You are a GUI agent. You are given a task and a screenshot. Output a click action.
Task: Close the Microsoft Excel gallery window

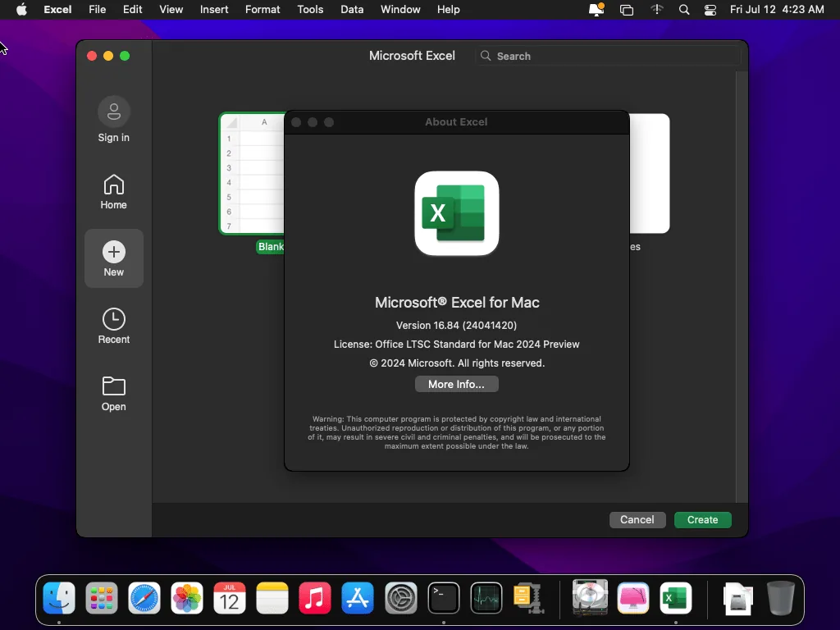92,56
